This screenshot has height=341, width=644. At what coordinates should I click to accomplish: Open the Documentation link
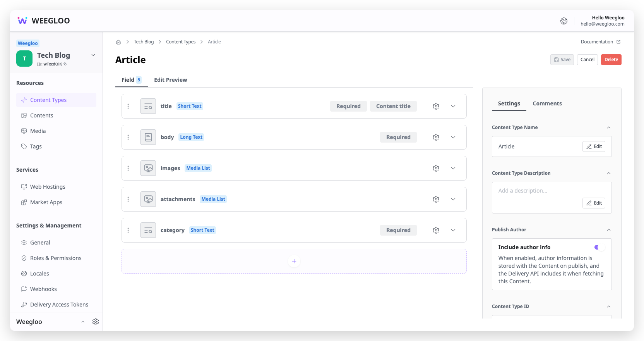(601, 42)
